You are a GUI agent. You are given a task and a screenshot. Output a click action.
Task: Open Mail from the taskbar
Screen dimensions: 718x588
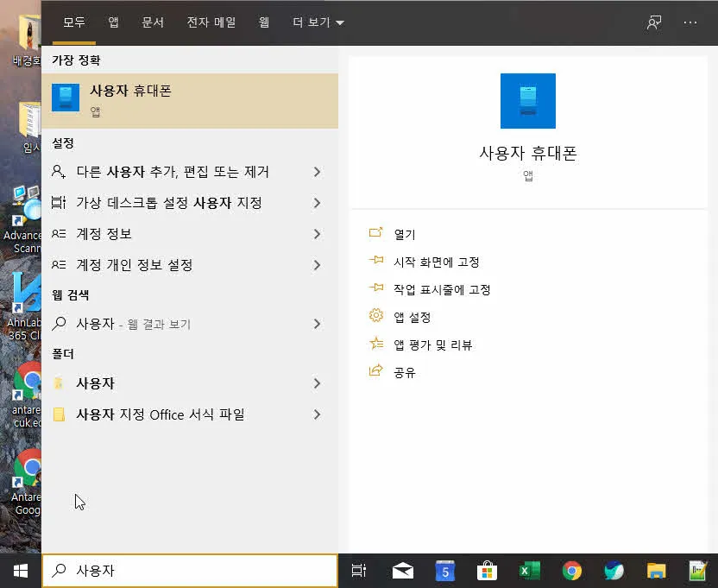(402, 571)
